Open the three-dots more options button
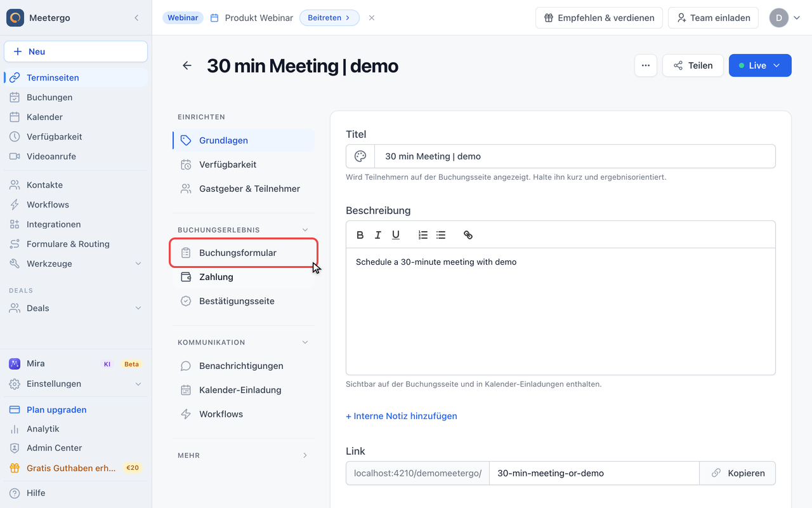Image resolution: width=812 pixels, height=508 pixels. click(x=645, y=65)
